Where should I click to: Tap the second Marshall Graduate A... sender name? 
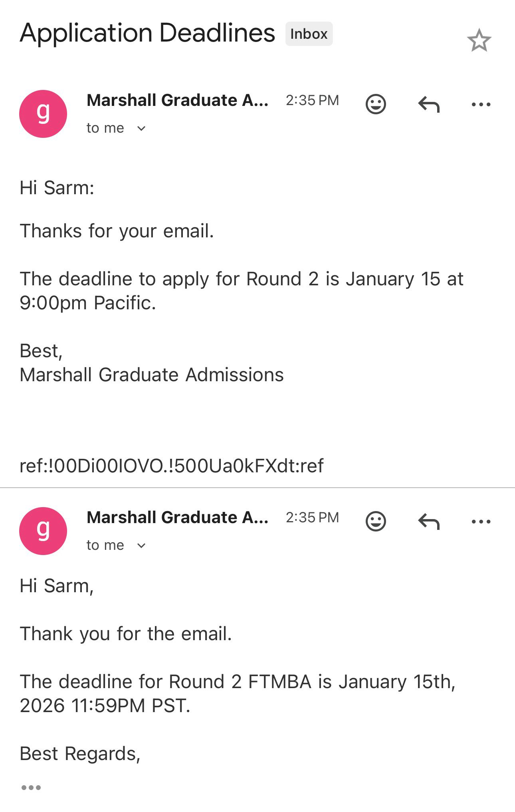tap(177, 517)
